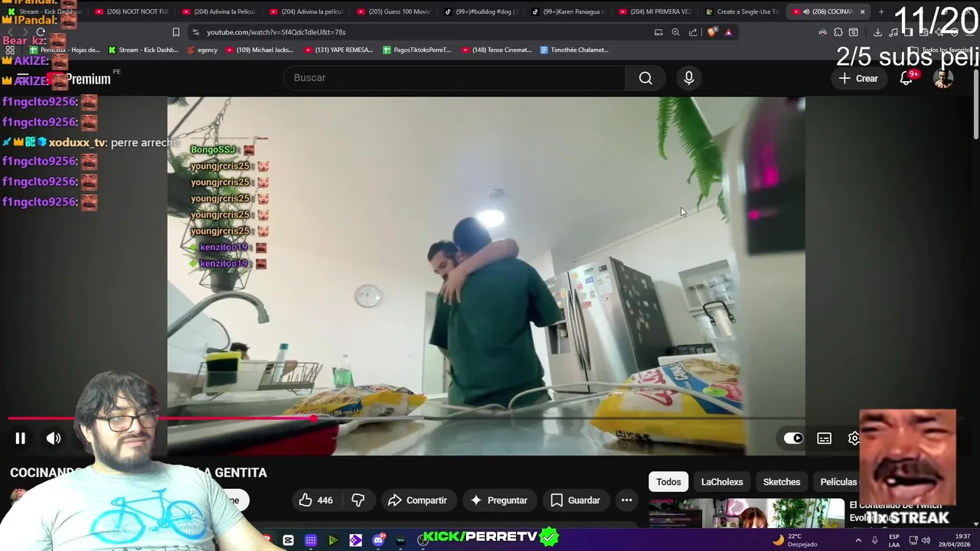Open CapCut from the taskbar
This screenshot has height=551, width=980.
288,540
